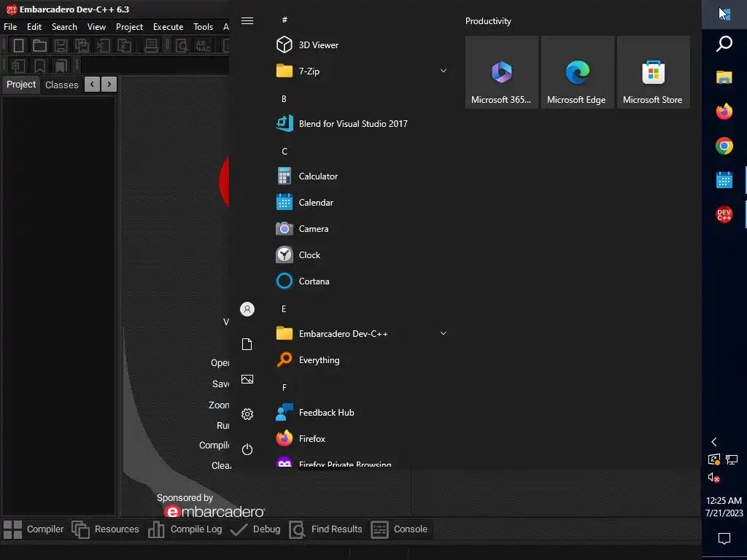This screenshot has width=747, height=560.
Task: Open the Find Results bottom tab
Action: (x=325, y=529)
